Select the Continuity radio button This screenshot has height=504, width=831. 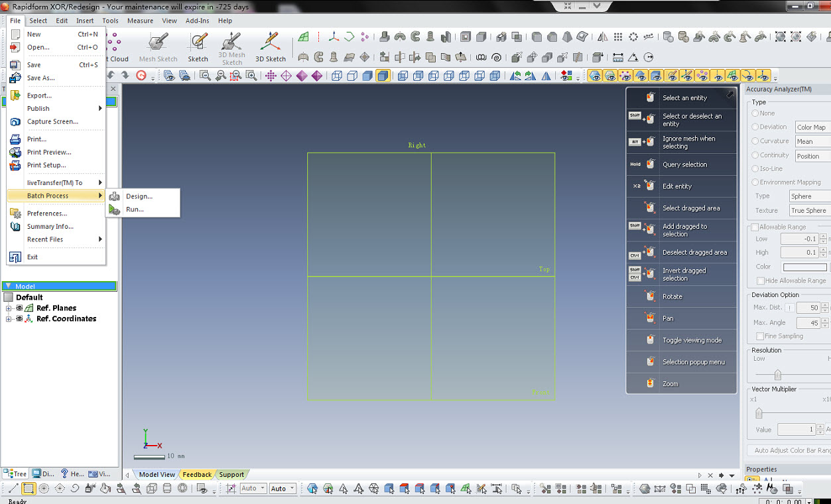[x=755, y=155]
